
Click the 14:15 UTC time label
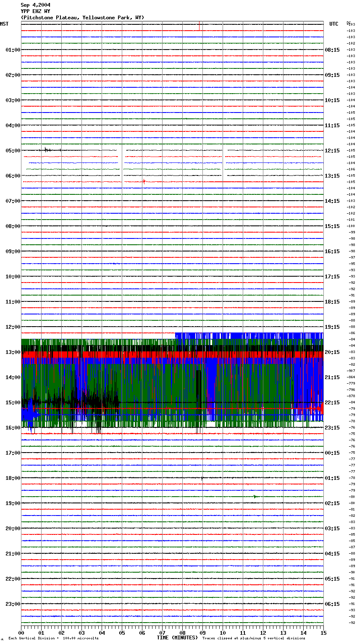tap(332, 201)
